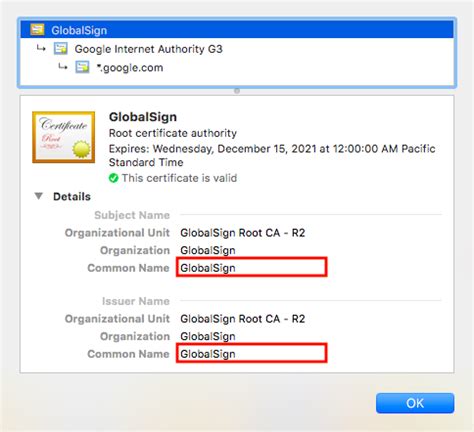Click the bold GlobalSign certificate title
This screenshot has width=474, height=432.
click(x=143, y=117)
